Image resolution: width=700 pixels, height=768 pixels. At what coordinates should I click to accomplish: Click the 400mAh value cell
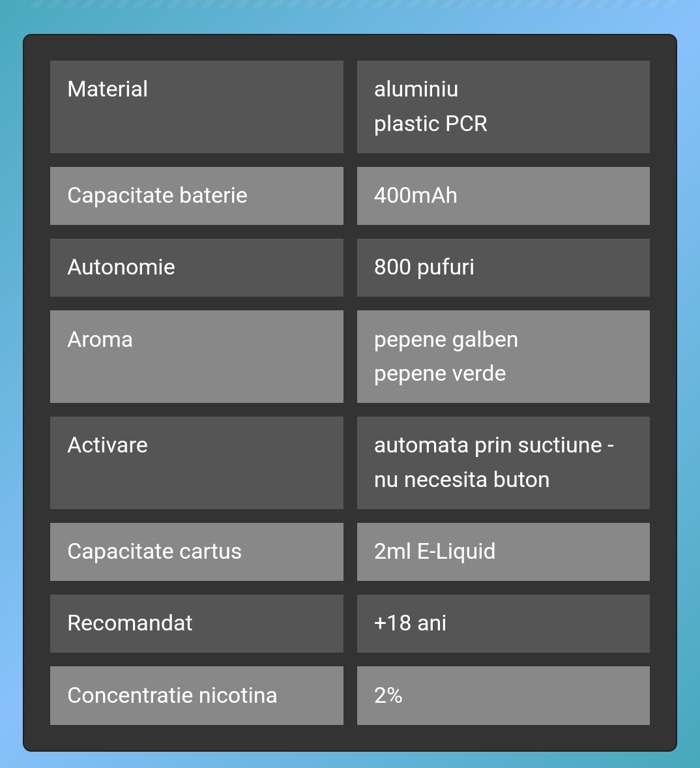(x=503, y=196)
